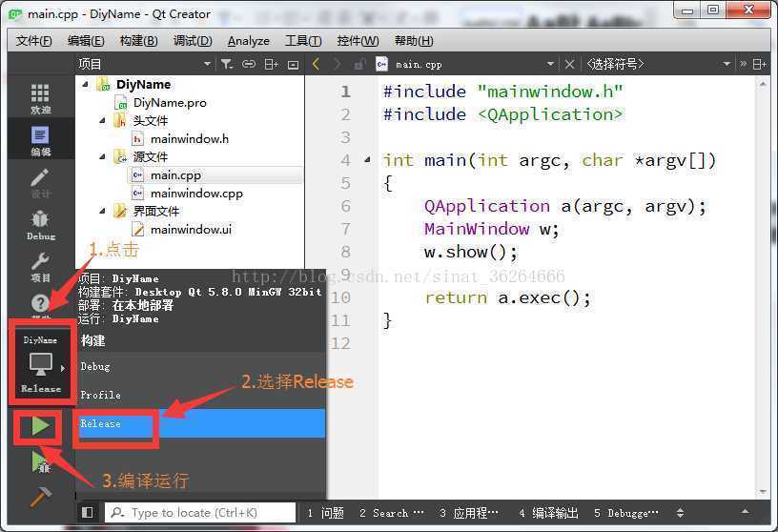Open the 2 Search results pane
The width and height of the screenshot is (778, 532).
coord(392,513)
